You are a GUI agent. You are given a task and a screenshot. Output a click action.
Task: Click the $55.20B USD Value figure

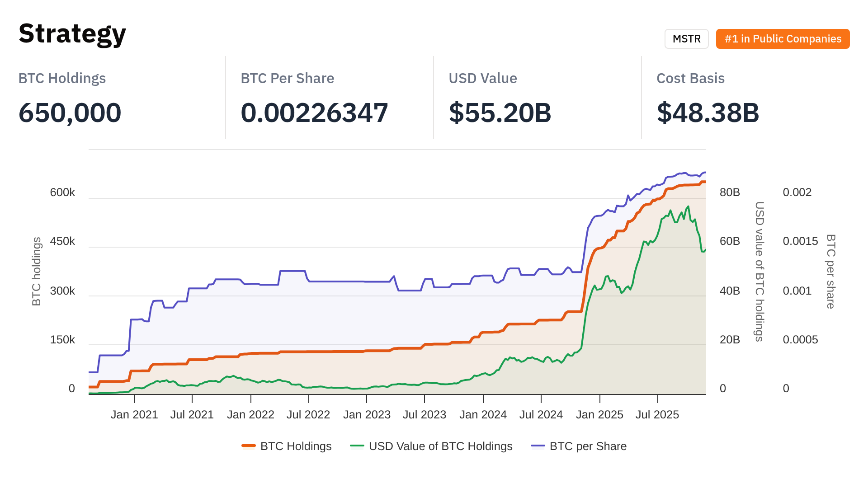pyautogui.click(x=500, y=113)
